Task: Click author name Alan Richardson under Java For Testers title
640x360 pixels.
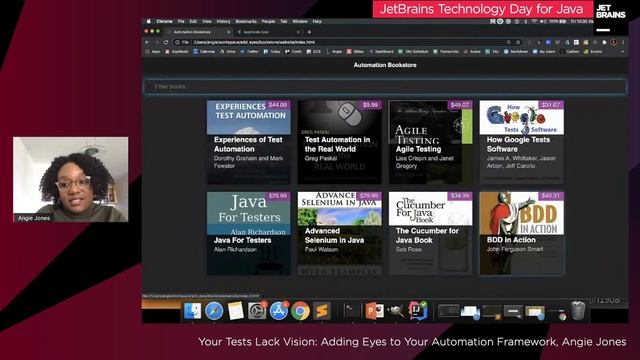Action: coord(235,249)
